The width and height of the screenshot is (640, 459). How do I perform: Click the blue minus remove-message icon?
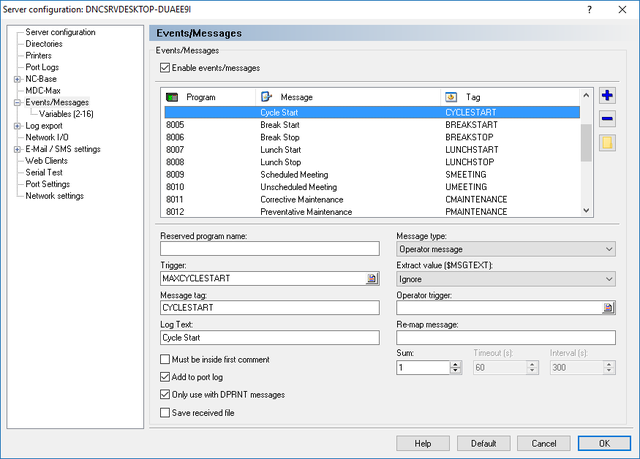click(x=607, y=119)
